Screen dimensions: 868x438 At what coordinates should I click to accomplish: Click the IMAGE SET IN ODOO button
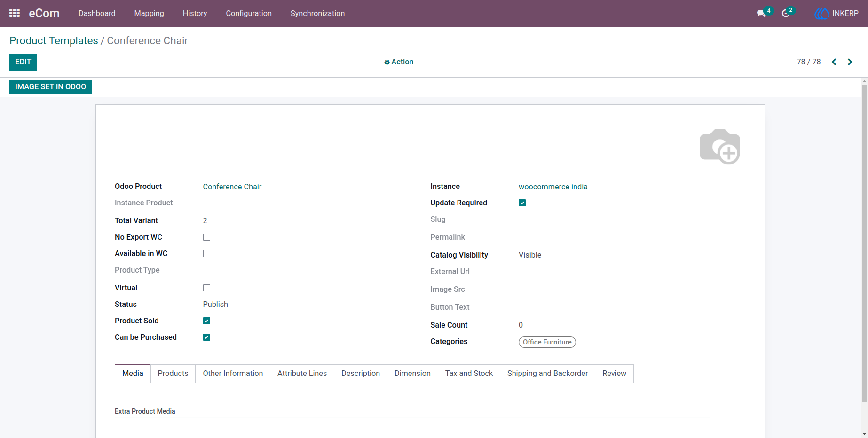click(x=50, y=87)
